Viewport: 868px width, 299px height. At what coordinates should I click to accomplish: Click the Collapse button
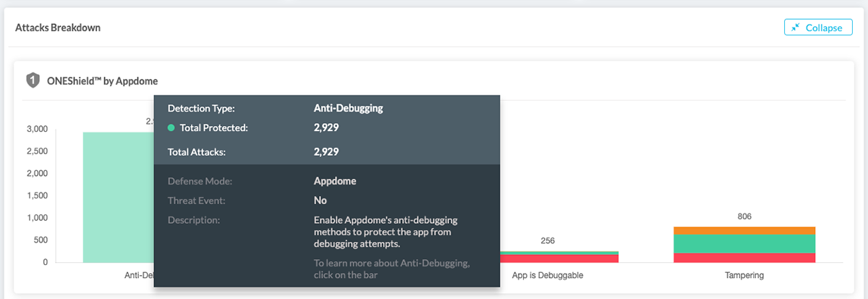click(x=818, y=28)
